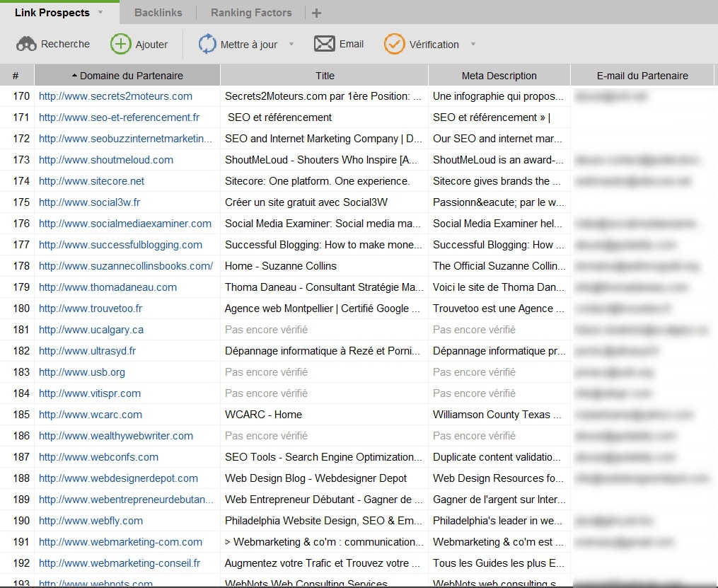718x588 pixels.
Task: Open link http://www.thomadaneau.com
Action: pos(108,287)
